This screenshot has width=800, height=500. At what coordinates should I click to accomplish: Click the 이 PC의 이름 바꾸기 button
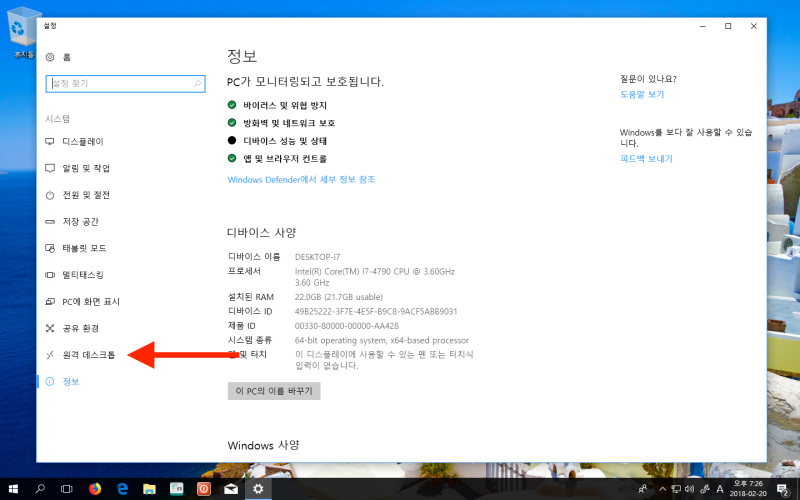[x=274, y=391]
